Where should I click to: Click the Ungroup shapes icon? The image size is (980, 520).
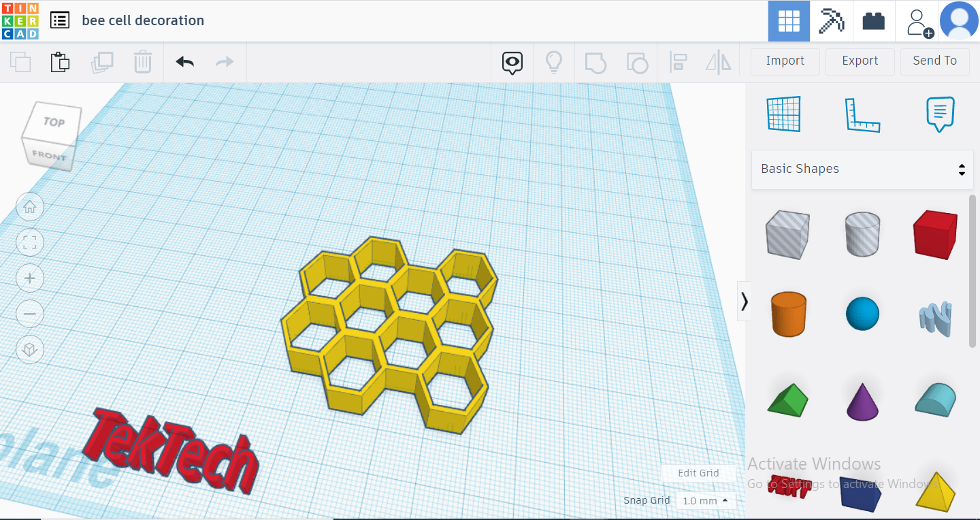637,62
